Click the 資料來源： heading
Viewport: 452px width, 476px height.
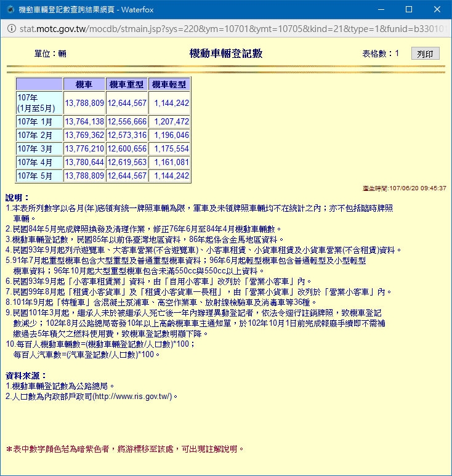26,376
